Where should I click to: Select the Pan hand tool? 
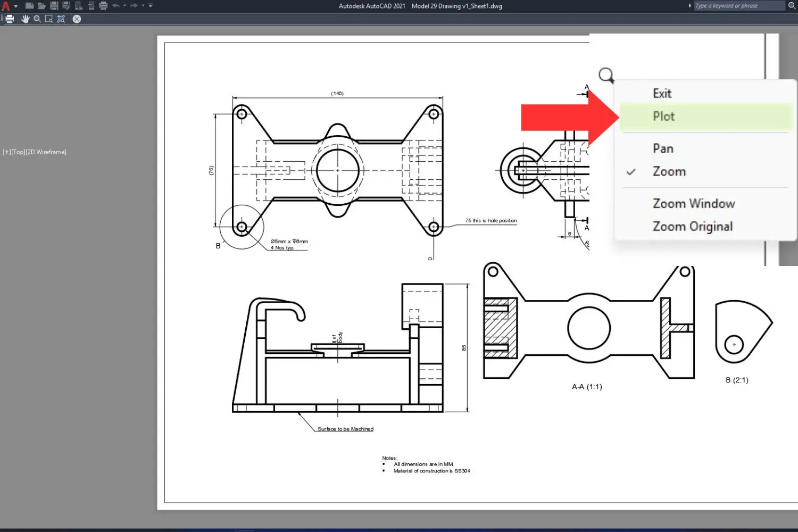tap(25, 19)
